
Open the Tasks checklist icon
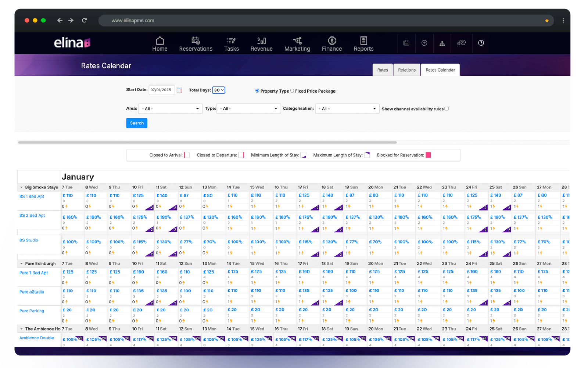tap(231, 41)
